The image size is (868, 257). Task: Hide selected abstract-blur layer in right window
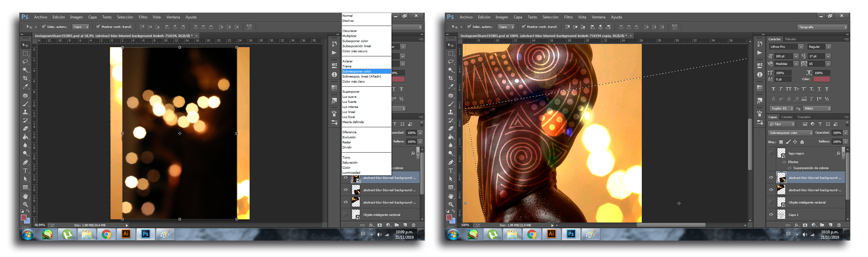[771, 178]
